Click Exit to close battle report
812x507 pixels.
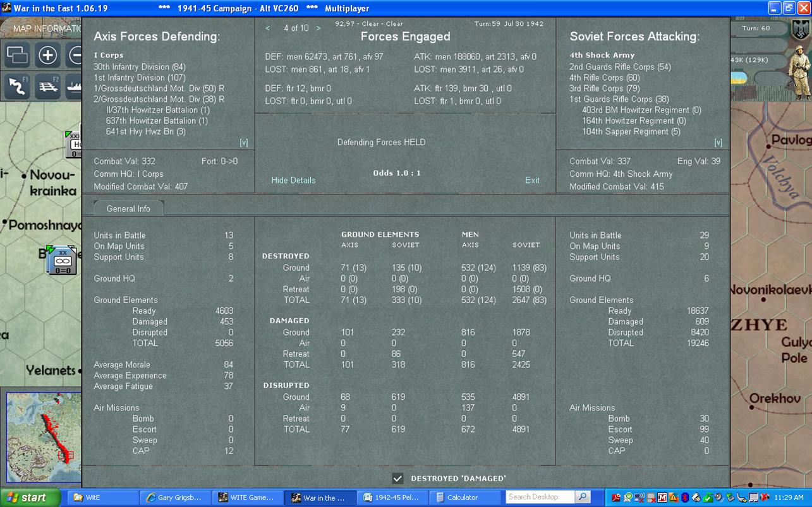point(532,180)
